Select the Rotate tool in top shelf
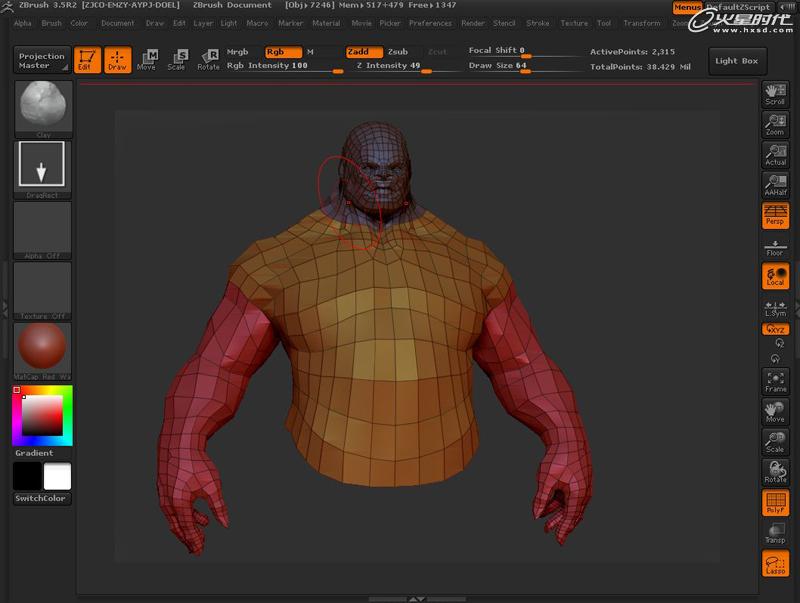Screen dimensions: 800x603 [208, 60]
